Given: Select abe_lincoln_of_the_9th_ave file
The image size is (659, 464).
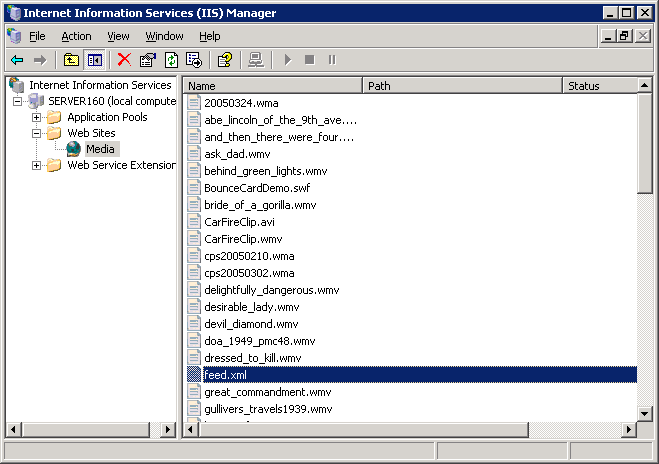Looking at the screenshot, I should point(280,120).
